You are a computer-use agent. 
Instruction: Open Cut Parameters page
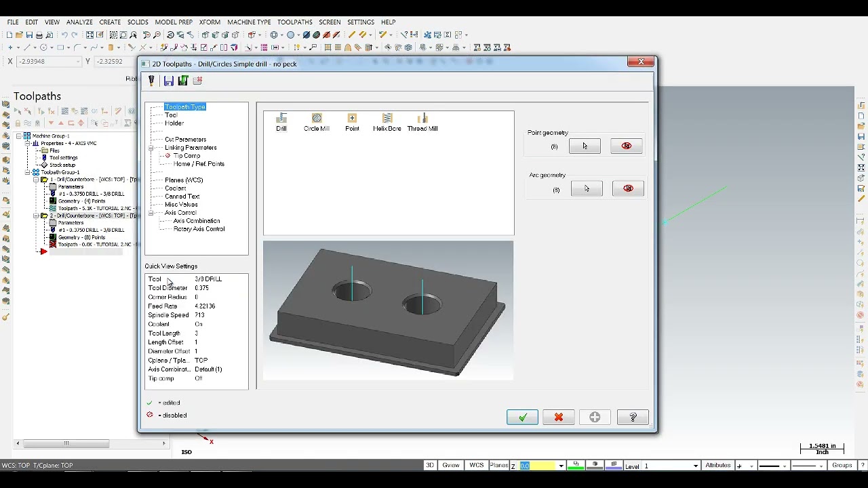[185, 140]
